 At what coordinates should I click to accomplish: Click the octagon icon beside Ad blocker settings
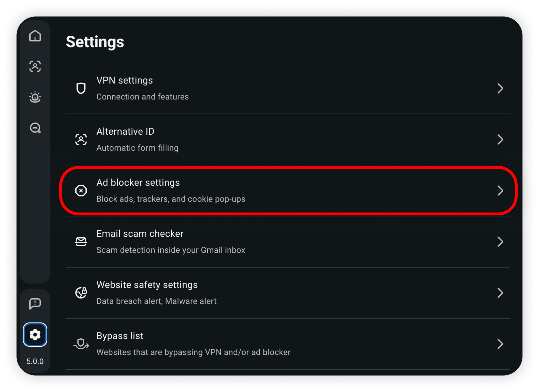[81, 191]
